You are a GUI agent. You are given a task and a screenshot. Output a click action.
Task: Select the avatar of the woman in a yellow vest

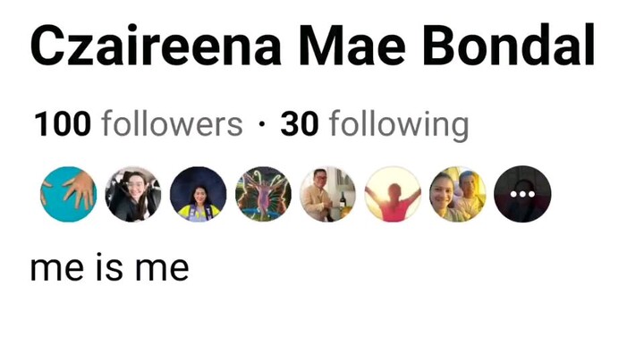[198, 194]
